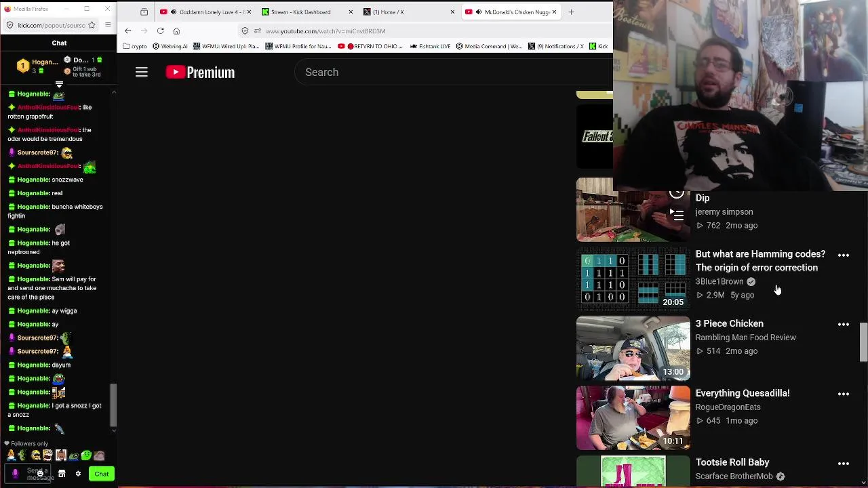The image size is (868, 488).
Task: Click username AntholKinsidiousFoul in rotten grapefruit message
Action: [x=48, y=107]
